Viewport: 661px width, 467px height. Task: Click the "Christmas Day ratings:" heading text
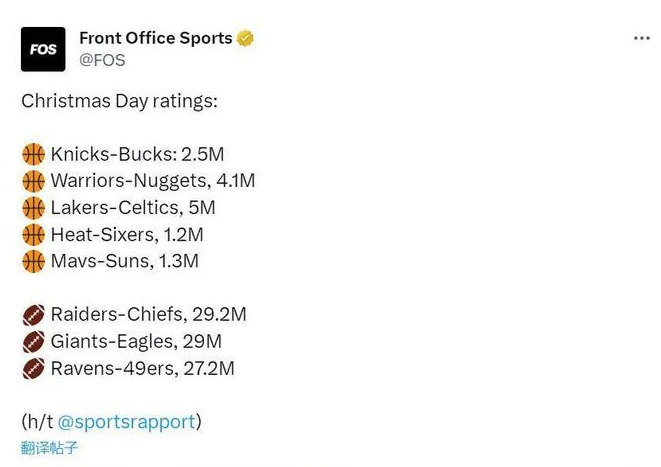click(119, 101)
